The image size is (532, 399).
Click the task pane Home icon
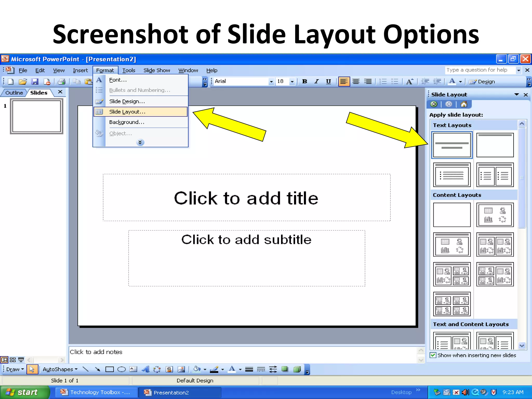(x=464, y=104)
